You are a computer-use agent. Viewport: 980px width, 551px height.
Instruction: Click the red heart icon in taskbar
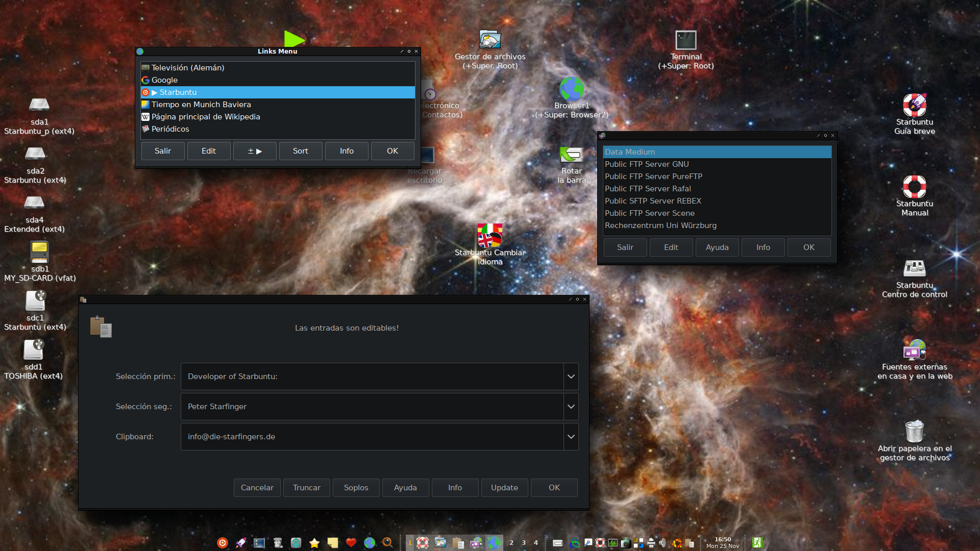pos(351,543)
